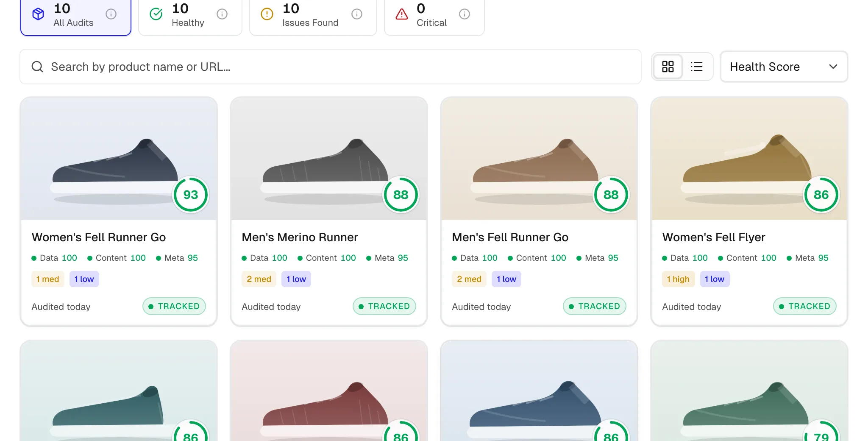Open the Women's Fell Flyer title
This screenshot has height=441, width=868.
point(714,237)
